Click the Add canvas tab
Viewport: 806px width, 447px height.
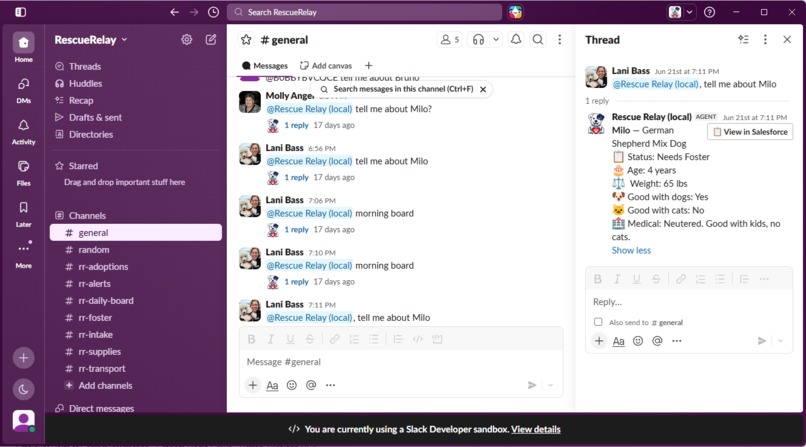point(326,66)
